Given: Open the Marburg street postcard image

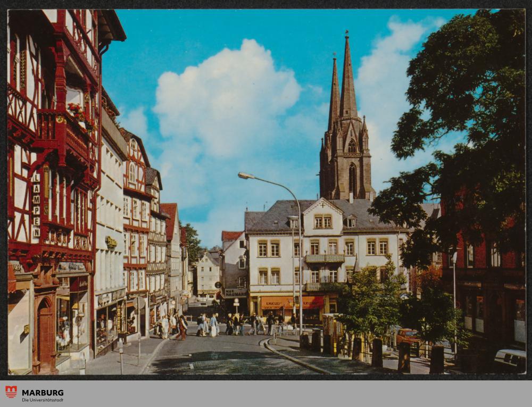Looking at the screenshot, I should [267, 192].
